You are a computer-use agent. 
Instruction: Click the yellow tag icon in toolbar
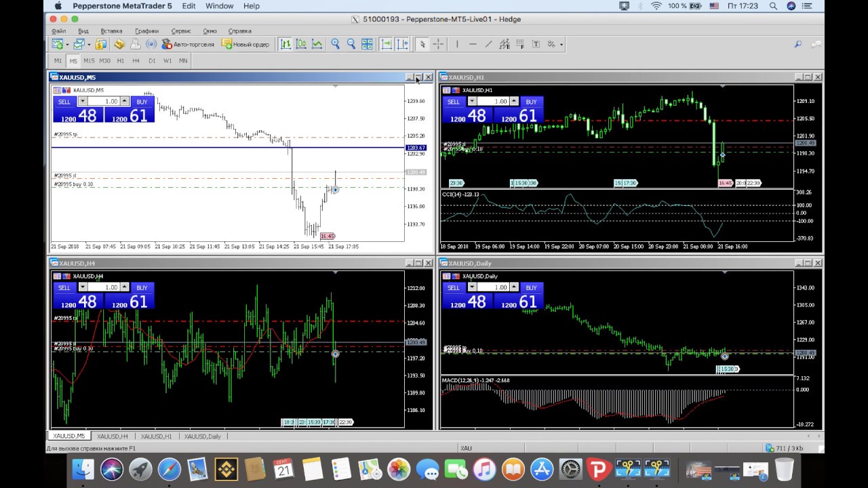tap(119, 44)
